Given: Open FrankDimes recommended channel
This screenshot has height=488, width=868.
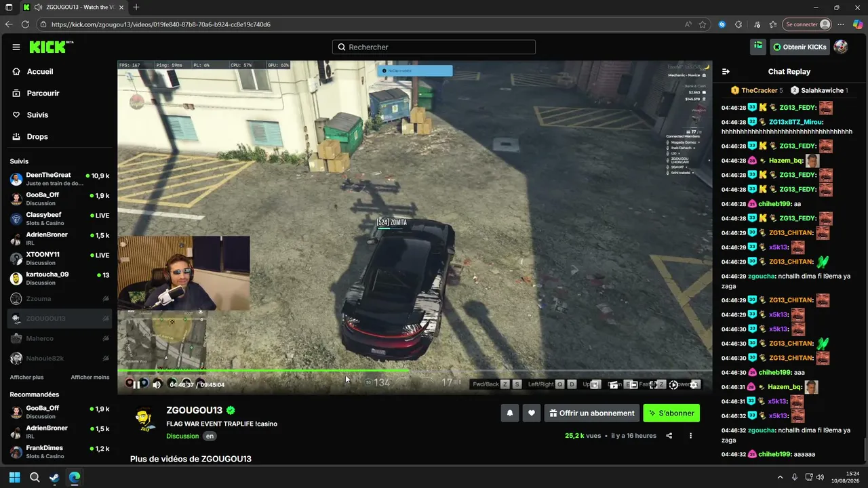Looking at the screenshot, I should [x=60, y=452].
